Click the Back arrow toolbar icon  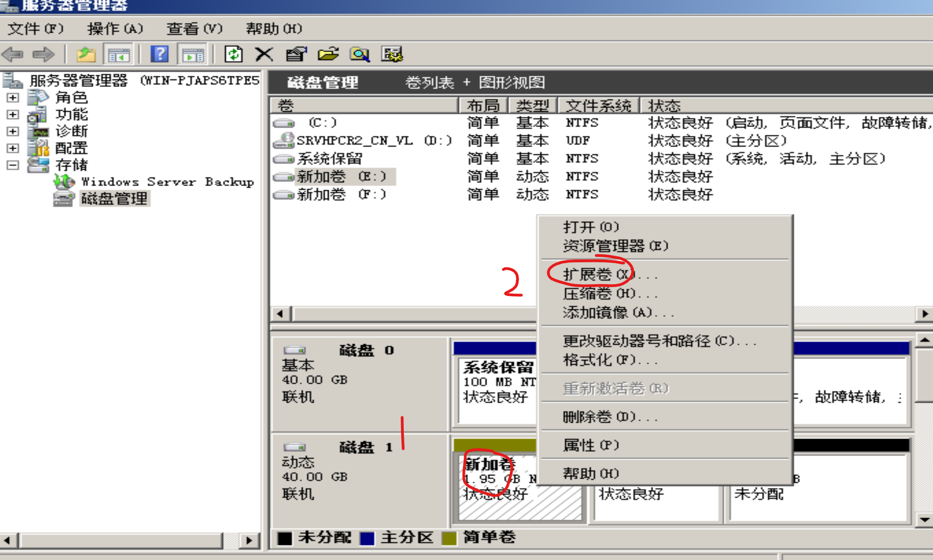pyautogui.click(x=13, y=54)
